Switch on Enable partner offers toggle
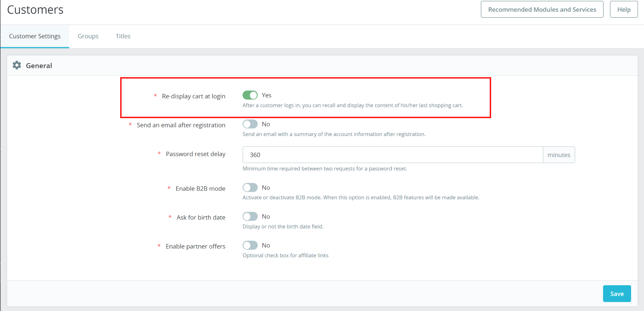This screenshot has height=311, width=644. coord(250,245)
